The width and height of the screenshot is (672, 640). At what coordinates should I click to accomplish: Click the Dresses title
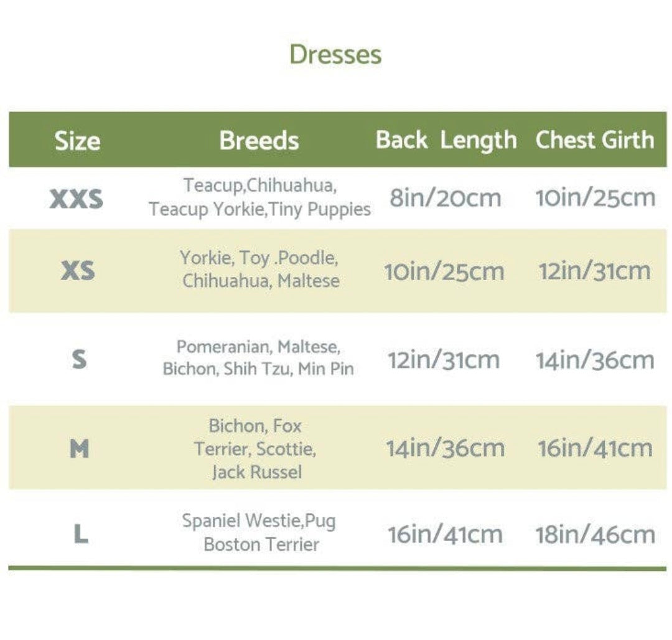(335, 55)
